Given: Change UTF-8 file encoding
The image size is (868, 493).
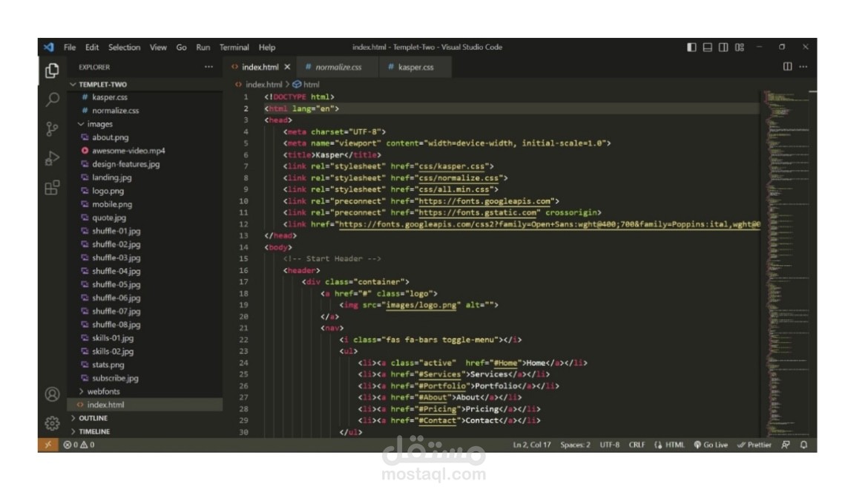Looking at the screenshot, I should (x=610, y=445).
